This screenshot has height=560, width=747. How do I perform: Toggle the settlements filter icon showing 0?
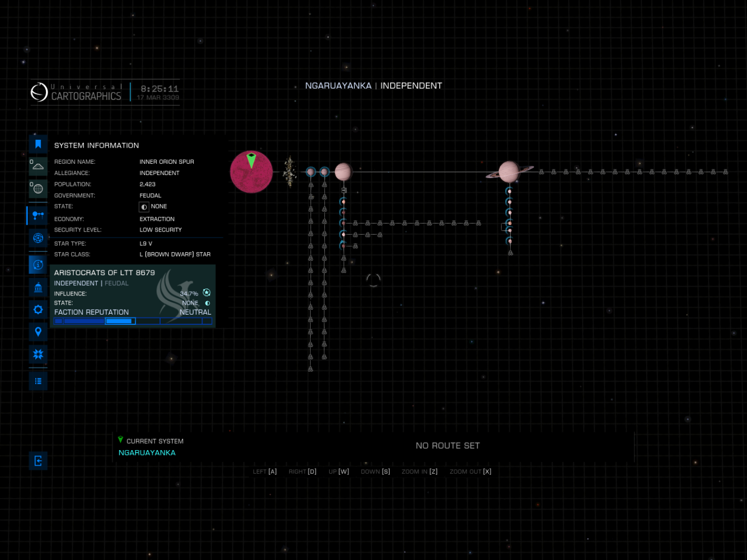click(38, 166)
